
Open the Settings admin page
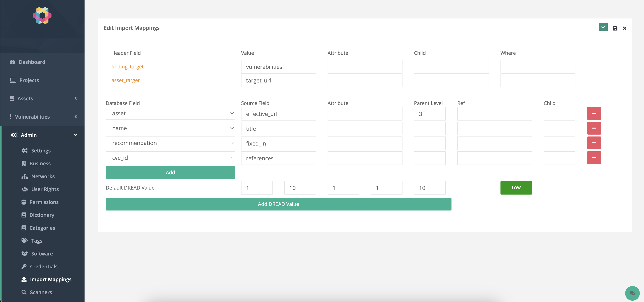pyautogui.click(x=41, y=150)
